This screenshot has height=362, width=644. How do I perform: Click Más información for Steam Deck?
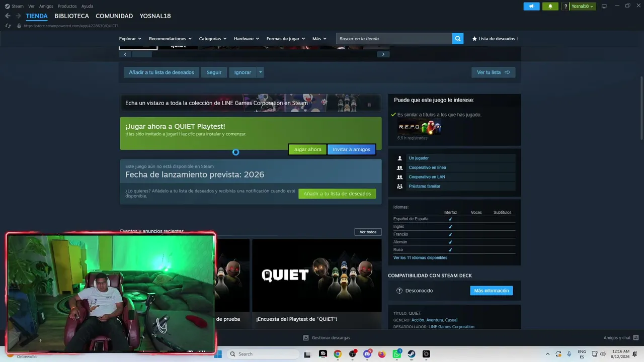tap(491, 291)
